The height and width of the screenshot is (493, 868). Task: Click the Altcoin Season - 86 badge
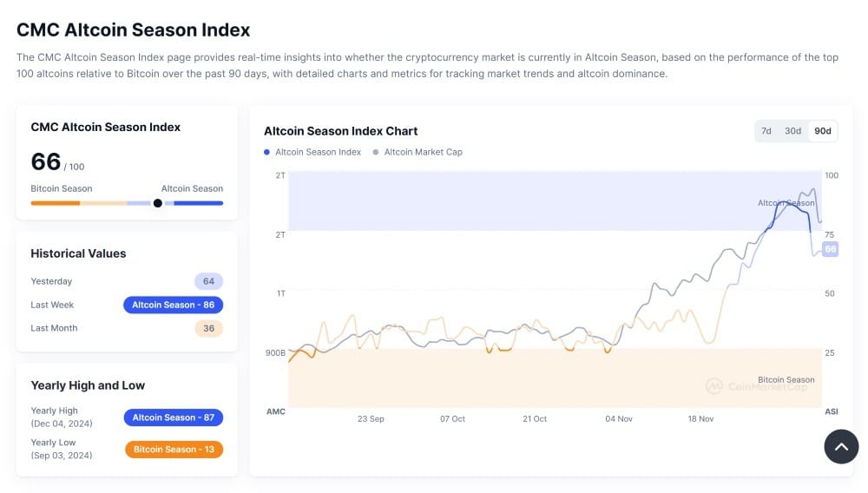174,305
